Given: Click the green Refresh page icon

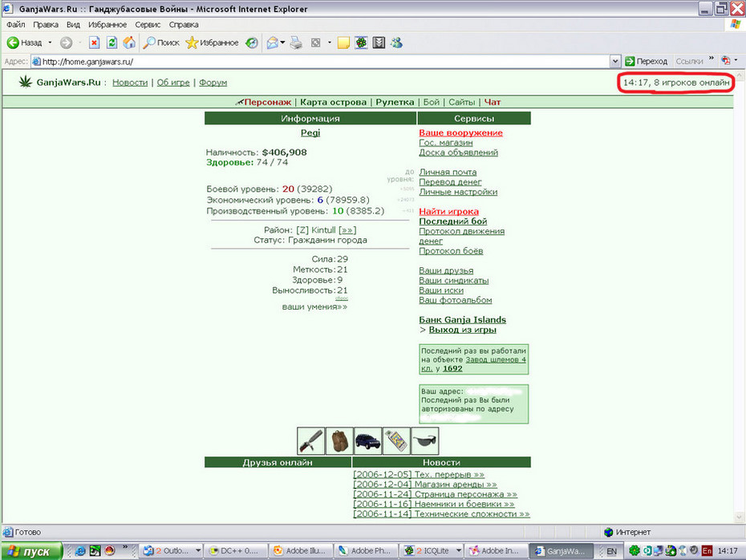Looking at the screenshot, I should tap(111, 43).
